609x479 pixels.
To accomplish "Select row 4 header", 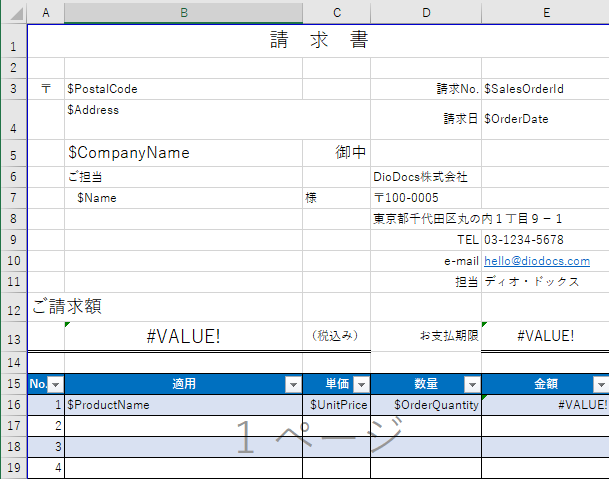I will pyautogui.click(x=13, y=119).
